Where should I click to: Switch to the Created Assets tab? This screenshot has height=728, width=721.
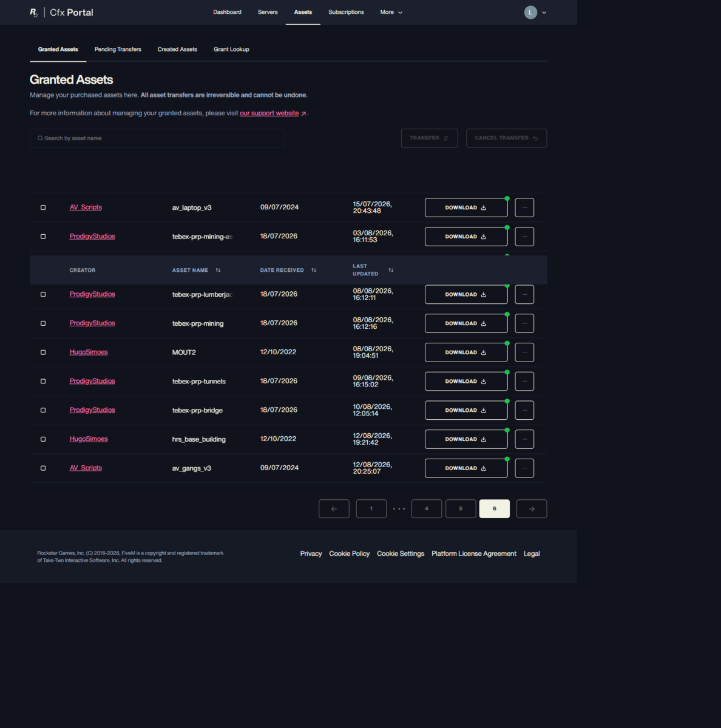pyautogui.click(x=177, y=49)
